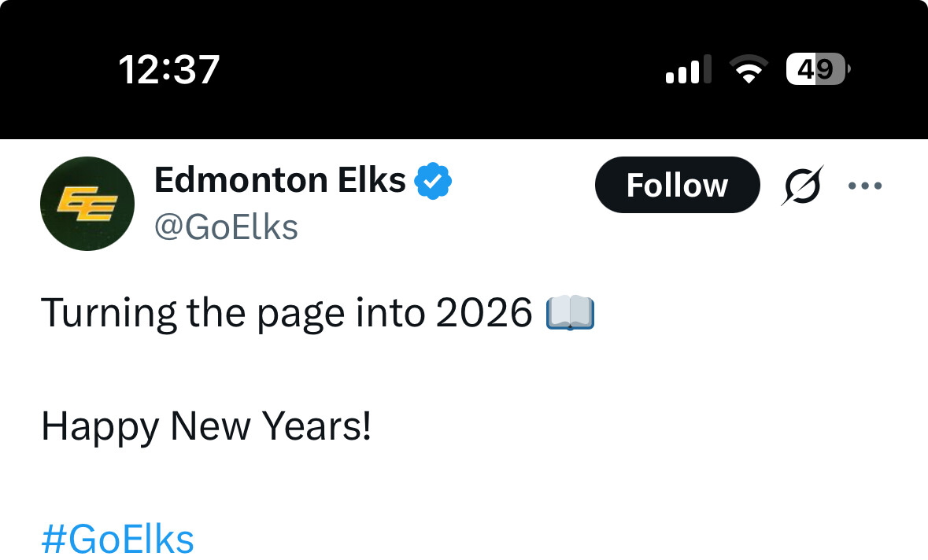Tap the Grok slash icon beside Follow
This screenshot has height=560, width=928.
click(803, 186)
